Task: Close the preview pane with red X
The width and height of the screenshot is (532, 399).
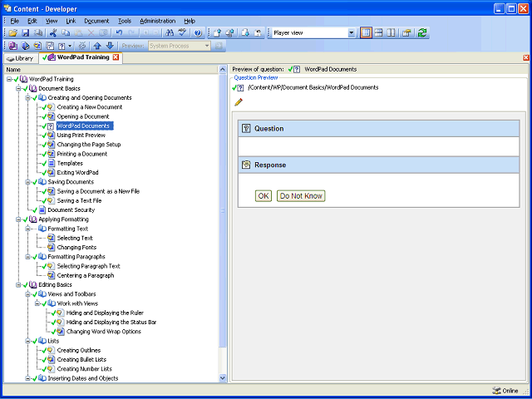Action: click(x=526, y=57)
